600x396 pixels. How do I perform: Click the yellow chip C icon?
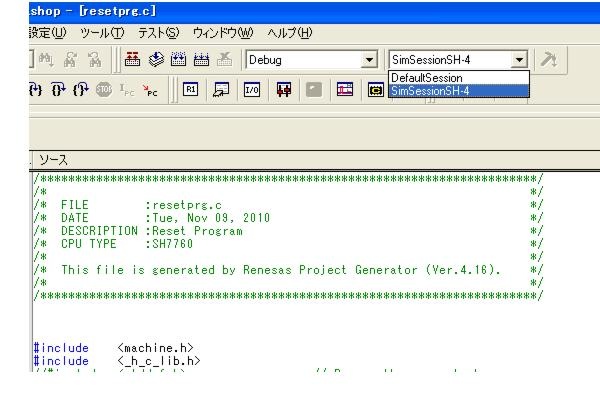click(376, 90)
